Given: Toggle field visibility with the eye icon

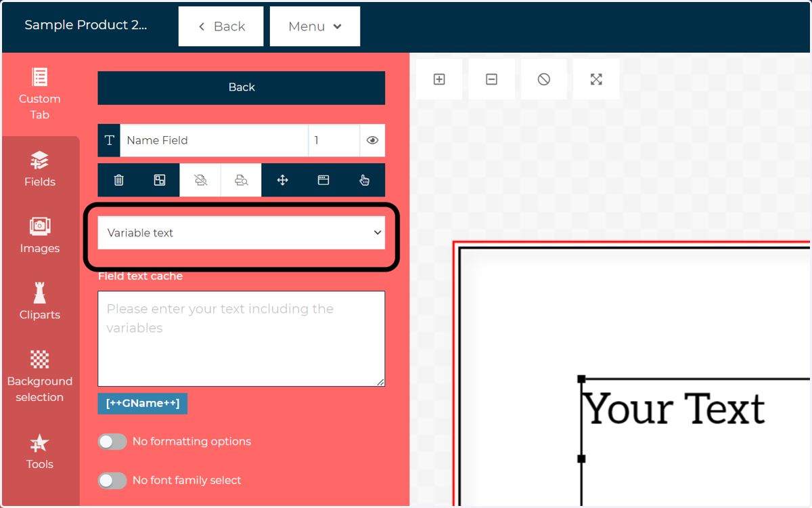Looking at the screenshot, I should [x=372, y=140].
